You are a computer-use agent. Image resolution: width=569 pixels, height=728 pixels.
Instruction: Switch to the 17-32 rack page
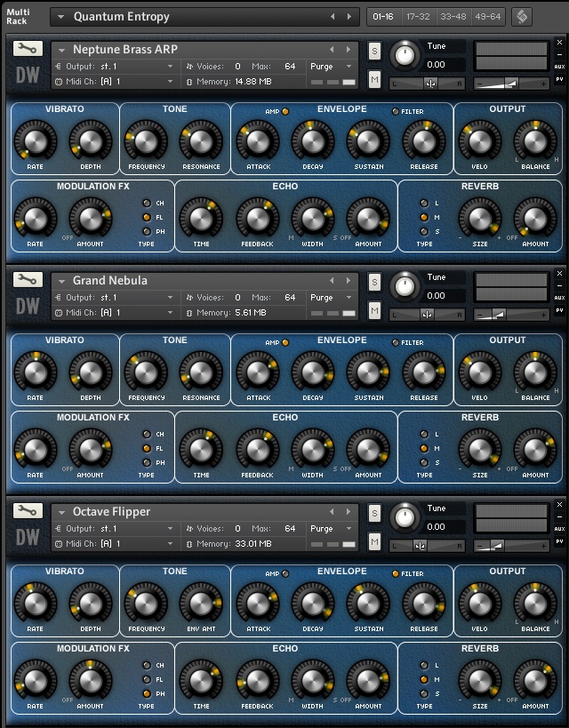(418, 17)
